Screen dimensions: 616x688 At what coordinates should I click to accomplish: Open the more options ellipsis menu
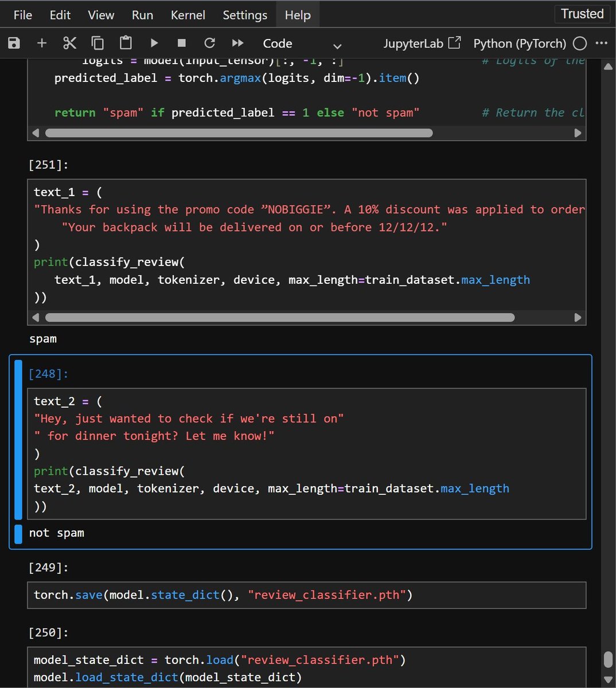[601, 43]
